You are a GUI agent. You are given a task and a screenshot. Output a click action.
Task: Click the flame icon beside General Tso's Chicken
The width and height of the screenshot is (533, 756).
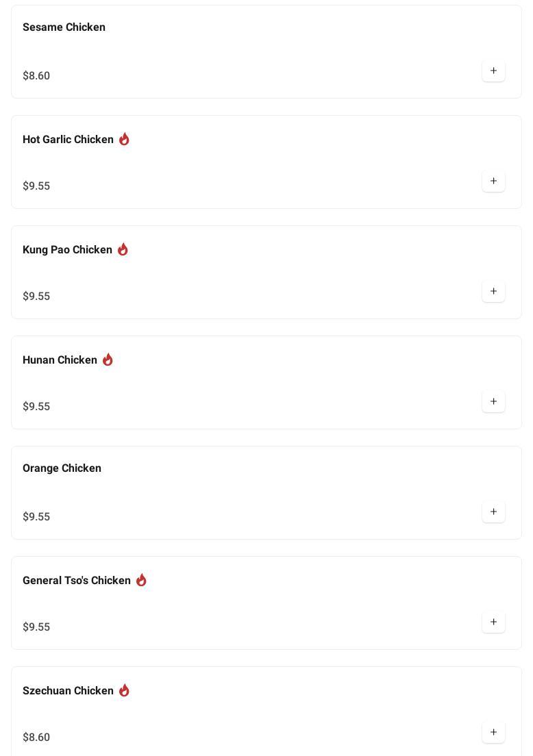141,580
